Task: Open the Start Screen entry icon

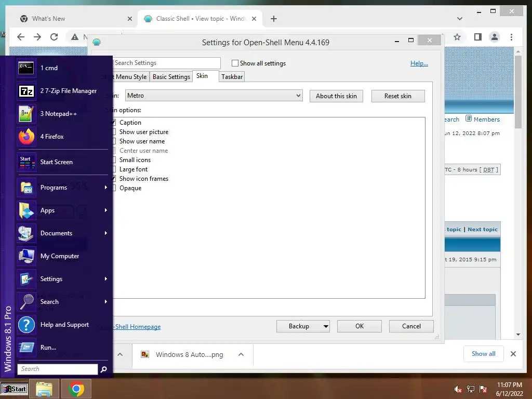Action: click(26, 162)
